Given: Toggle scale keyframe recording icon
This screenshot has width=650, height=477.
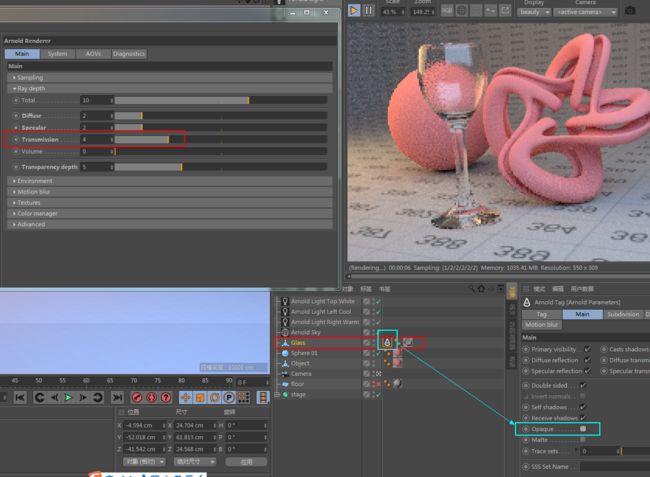Looking at the screenshot, I should pyautogui.click(x=200, y=397).
